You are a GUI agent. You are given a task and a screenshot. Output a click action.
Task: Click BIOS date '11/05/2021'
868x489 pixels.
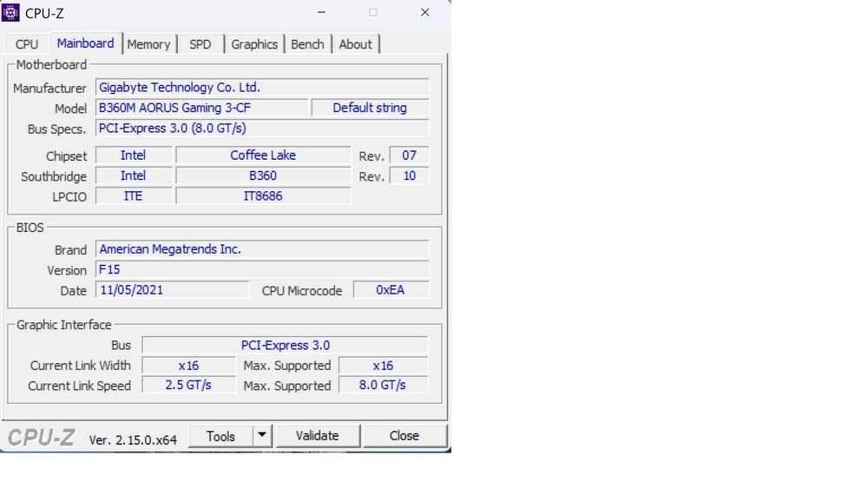pos(172,289)
